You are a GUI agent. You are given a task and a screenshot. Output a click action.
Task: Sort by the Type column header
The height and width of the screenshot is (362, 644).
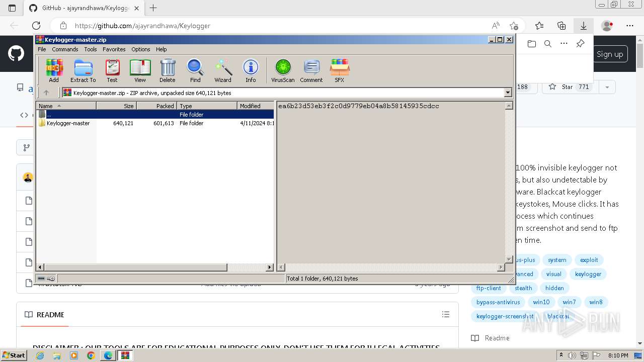[207, 106]
